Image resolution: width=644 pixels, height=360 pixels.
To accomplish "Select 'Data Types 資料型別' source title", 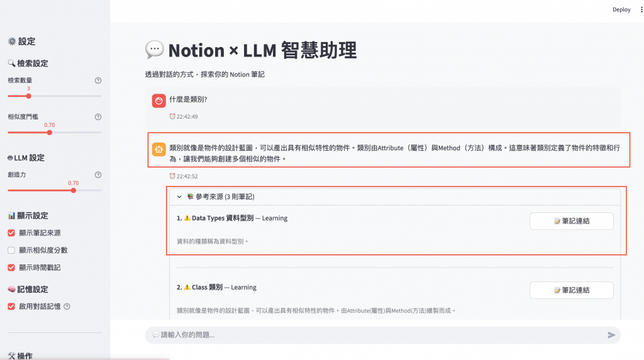I will coord(223,218).
